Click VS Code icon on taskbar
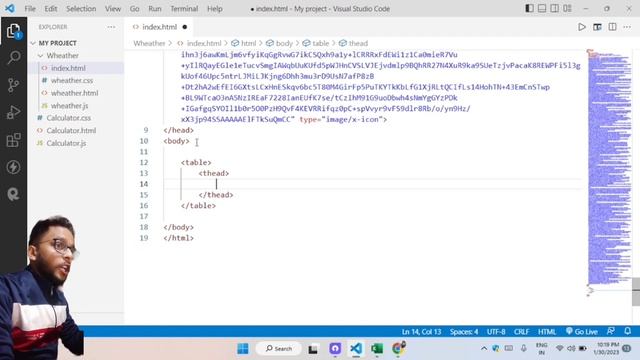 click(x=356, y=349)
